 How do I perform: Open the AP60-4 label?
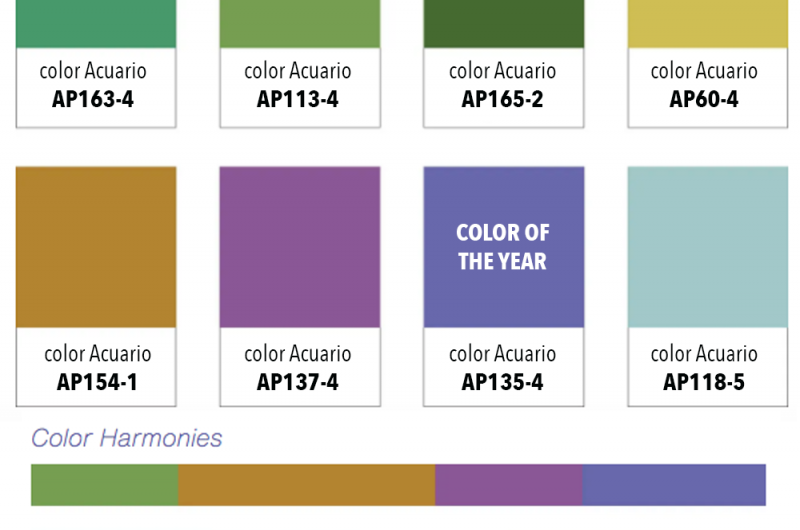[x=705, y=99]
